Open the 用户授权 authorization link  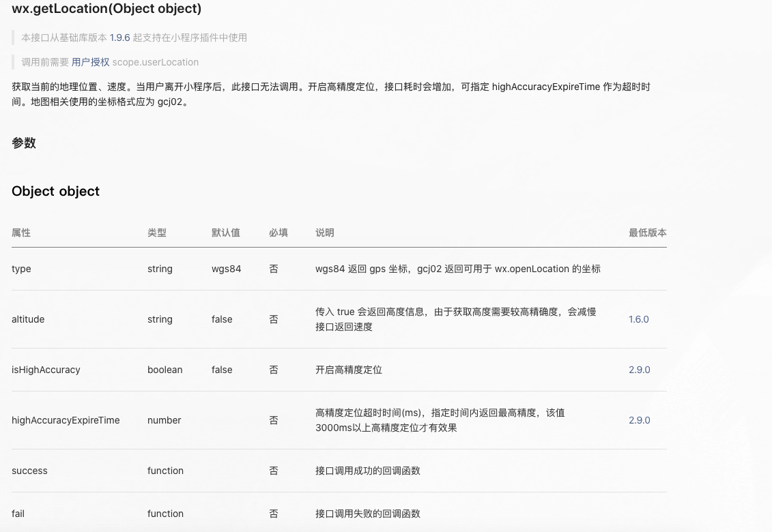point(90,61)
